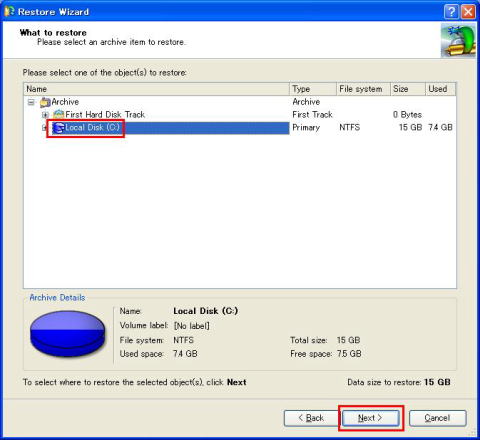Expand the First Hard Disk Track node
The height and width of the screenshot is (440, 480).
(x=45, y=115)
